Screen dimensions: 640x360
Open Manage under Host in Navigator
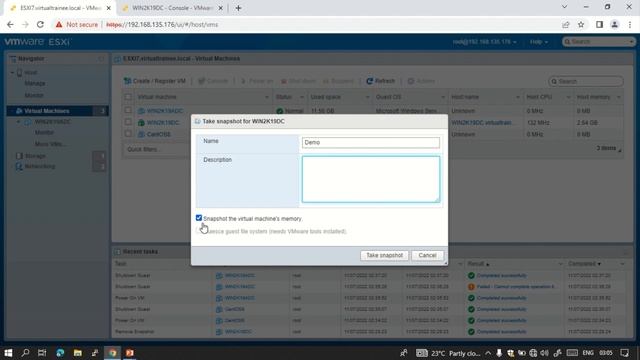click(x=35, y=83)
